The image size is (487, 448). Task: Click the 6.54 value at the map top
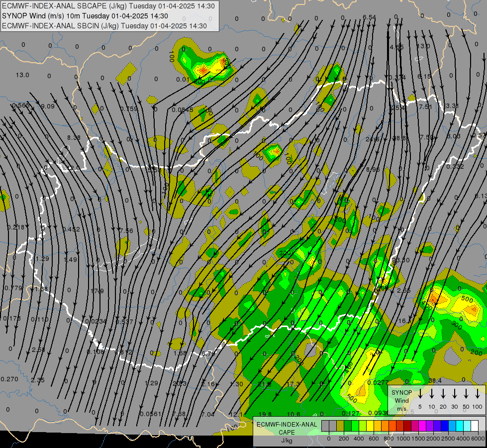point(369,17)
